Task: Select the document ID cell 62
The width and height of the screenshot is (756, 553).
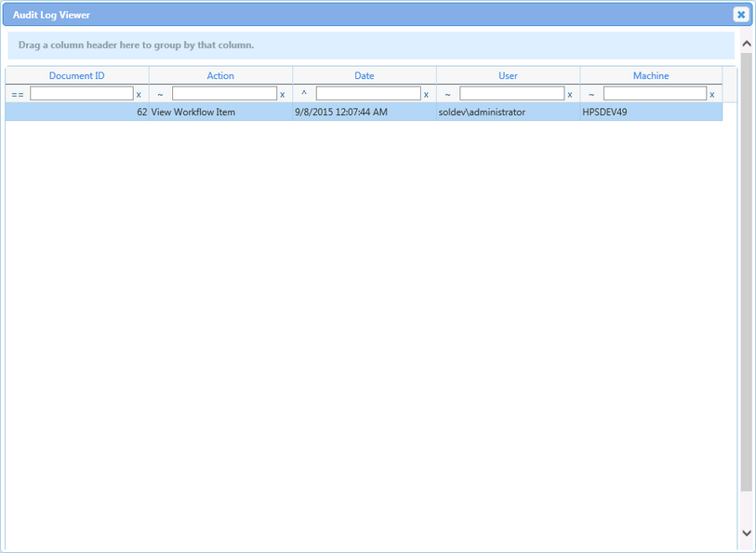Action: click(77, 112)
